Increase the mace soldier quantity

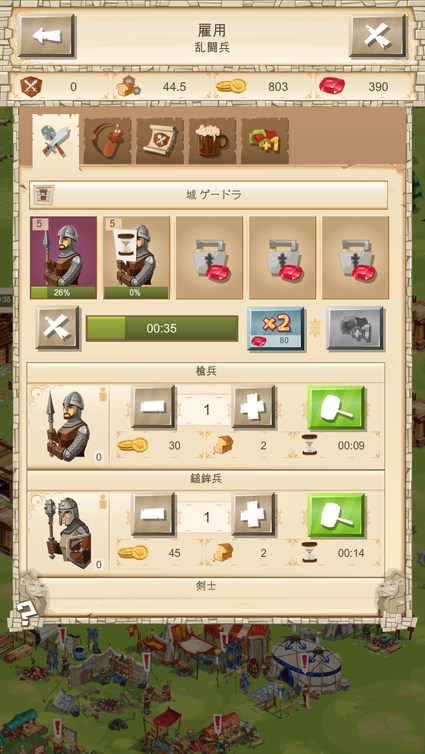pos(253,515)
